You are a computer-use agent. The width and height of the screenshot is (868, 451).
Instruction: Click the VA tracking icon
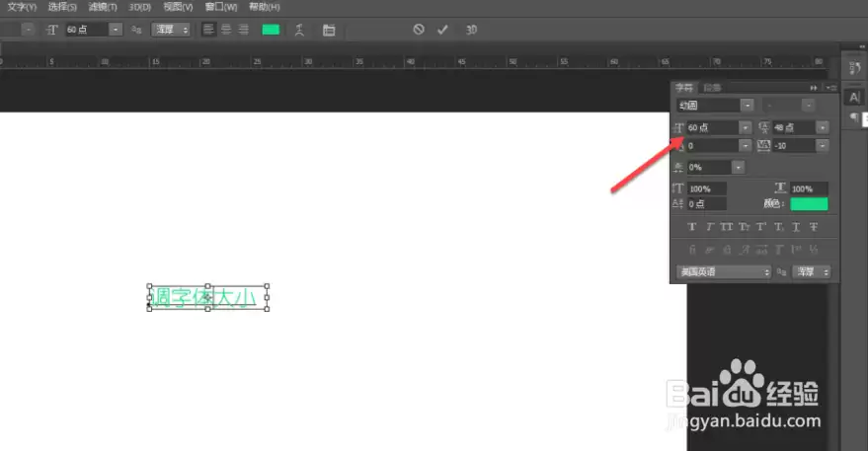763,145
